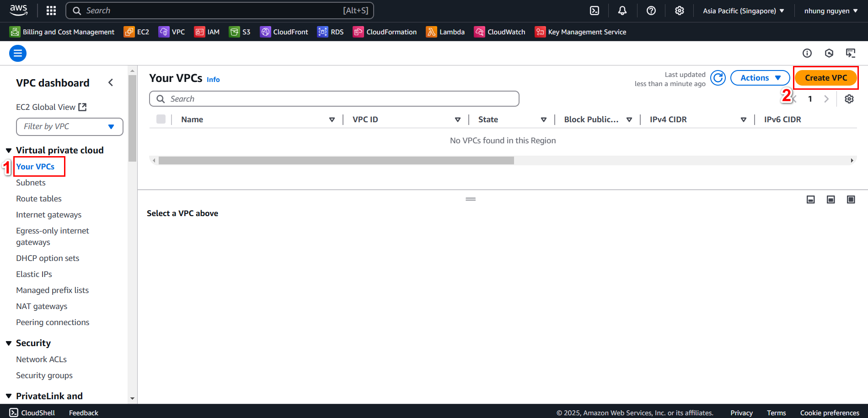Open EC2 Global View link
This screenshot has height=418, width=868.
pyautogui.click(x=51, y=107)
